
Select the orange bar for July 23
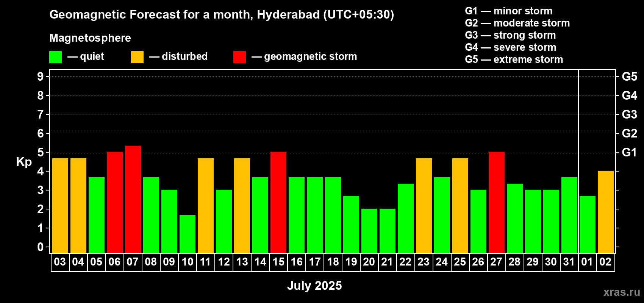coord(424,206)
